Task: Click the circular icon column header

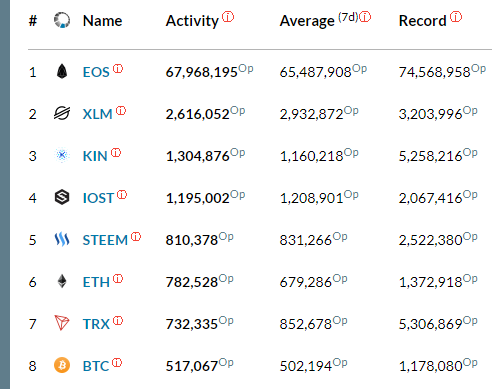Action: [62, 20]
